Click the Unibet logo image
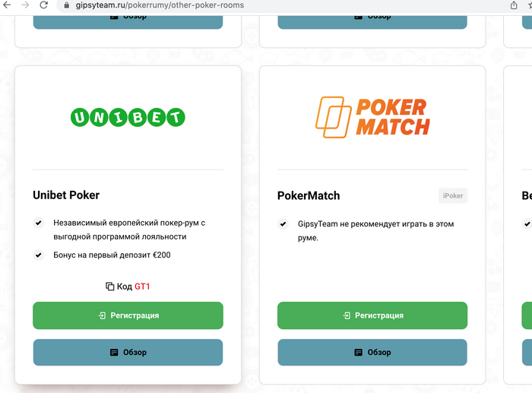The width and height of the screenshot is (532, 393). pos(128,117)
